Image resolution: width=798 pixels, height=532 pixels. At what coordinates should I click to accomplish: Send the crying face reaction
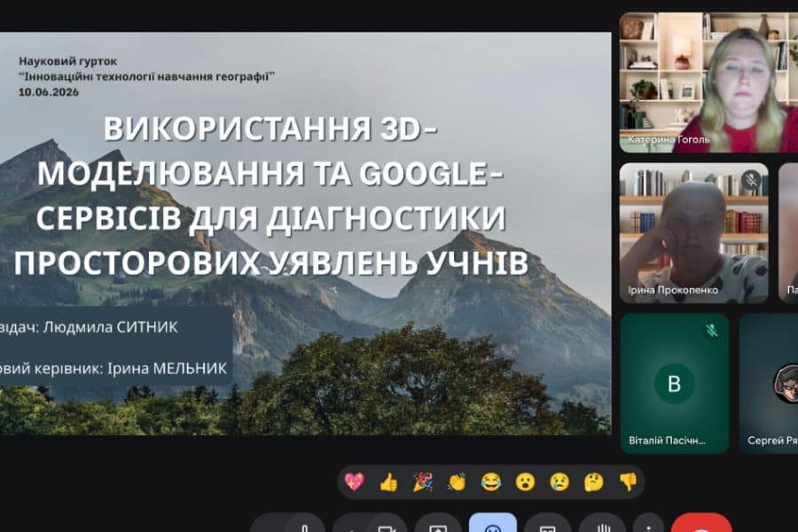[x=559, y=481]
